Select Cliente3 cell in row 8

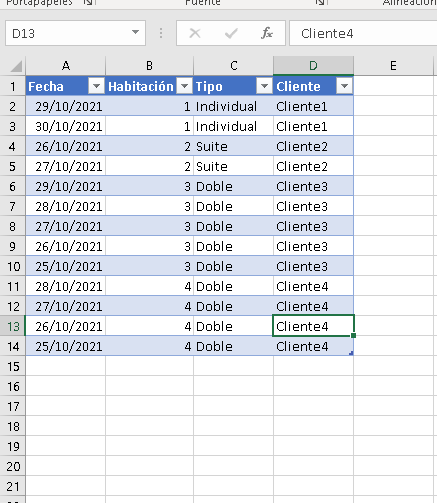(313, 226)
